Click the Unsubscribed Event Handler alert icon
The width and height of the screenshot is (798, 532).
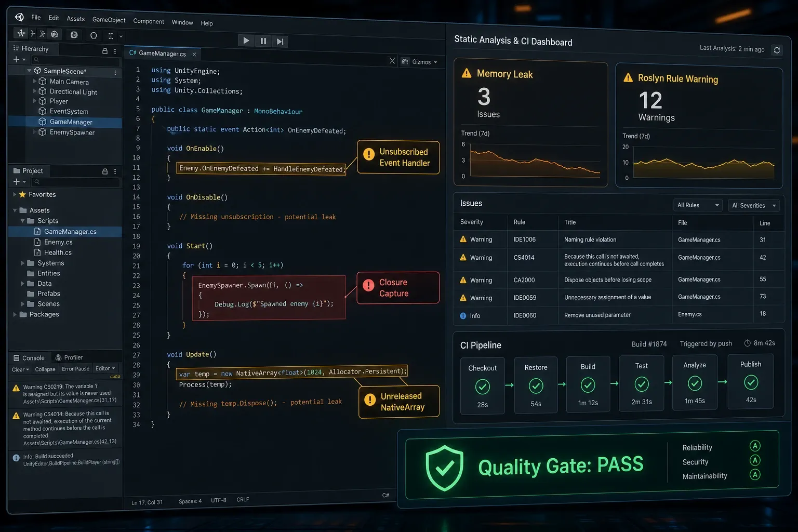pyautogui.click(x=369, y=154)
